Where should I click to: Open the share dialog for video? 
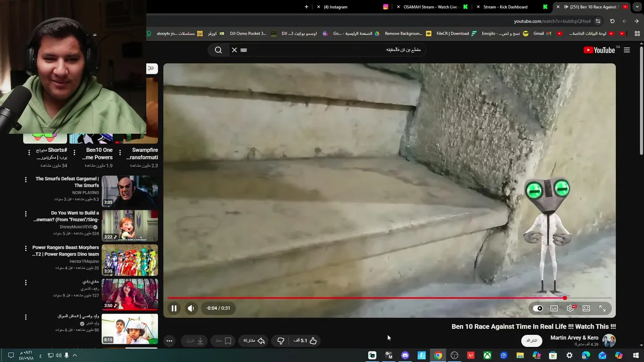pyautogui.click(x=254, y=340)
